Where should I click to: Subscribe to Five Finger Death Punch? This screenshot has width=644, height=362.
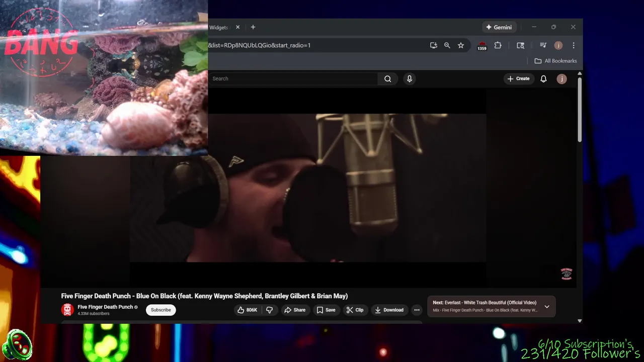pos(161,310)
